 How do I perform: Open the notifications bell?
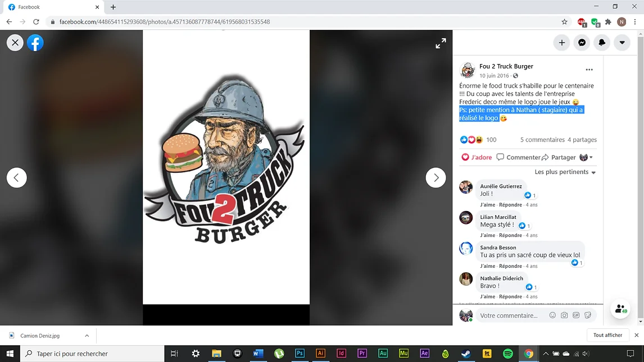point(602,43)
